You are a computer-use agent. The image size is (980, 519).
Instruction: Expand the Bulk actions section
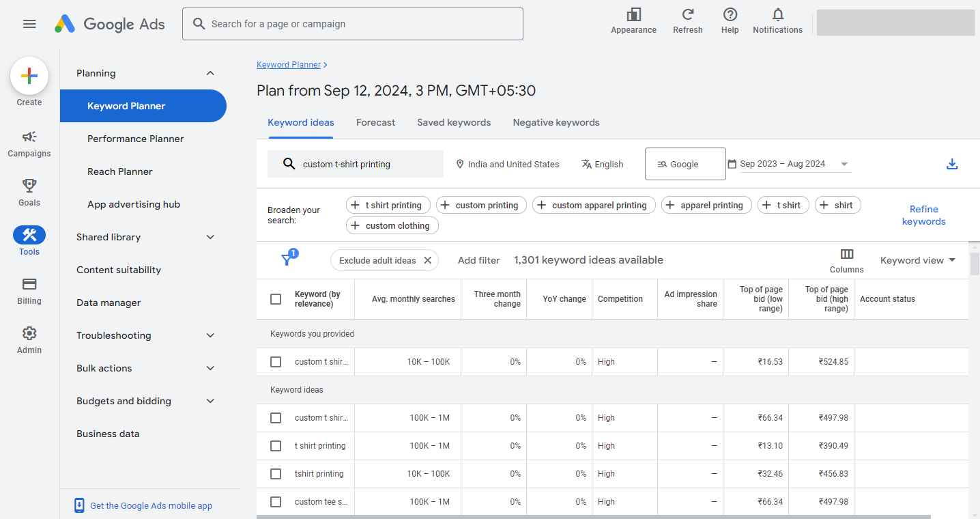pyautogui.click(x=210, y=368)
